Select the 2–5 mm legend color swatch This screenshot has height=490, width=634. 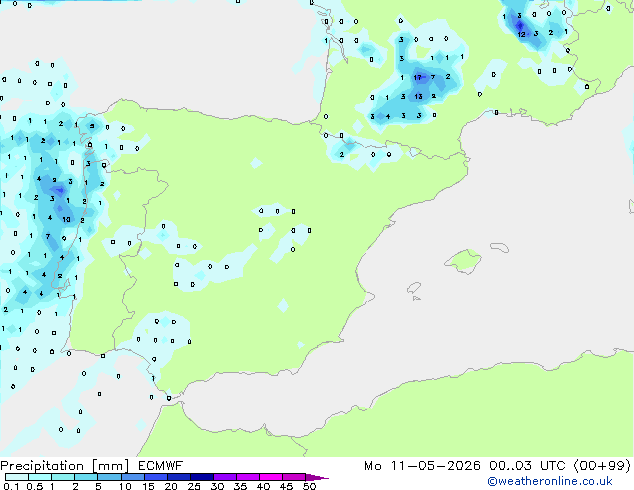click(x=86, y=477)
